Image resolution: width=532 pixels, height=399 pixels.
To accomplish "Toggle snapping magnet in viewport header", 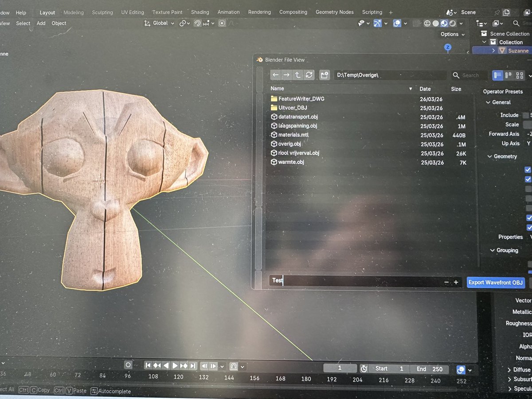I will tap(197, 23).
